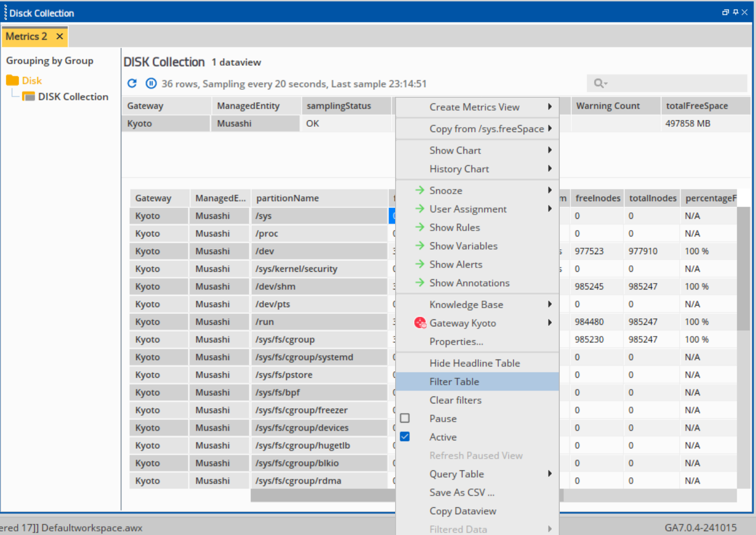Choose Save As CSV menu entry
This screenshot has width=756, height=535.
(x=462, y=493)
